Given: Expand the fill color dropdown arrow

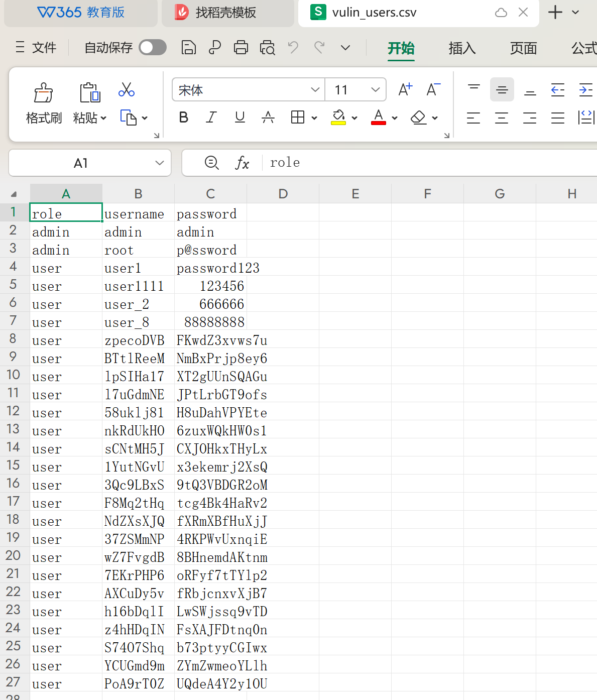Looking at the screenshot, I should pos(354,117).
